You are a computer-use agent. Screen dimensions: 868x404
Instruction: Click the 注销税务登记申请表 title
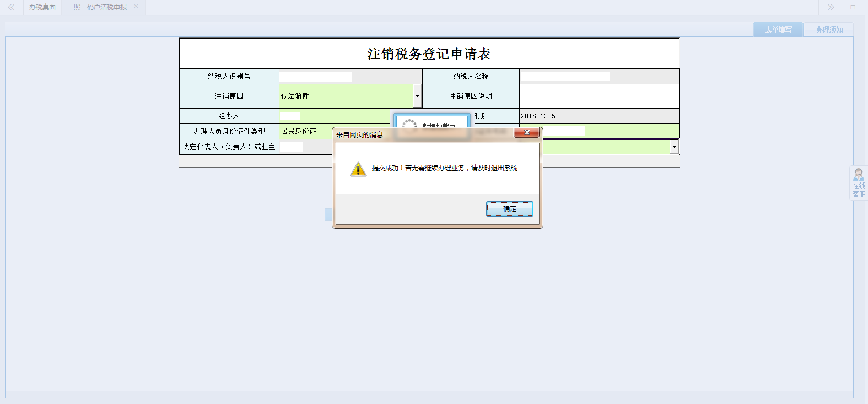429,53
